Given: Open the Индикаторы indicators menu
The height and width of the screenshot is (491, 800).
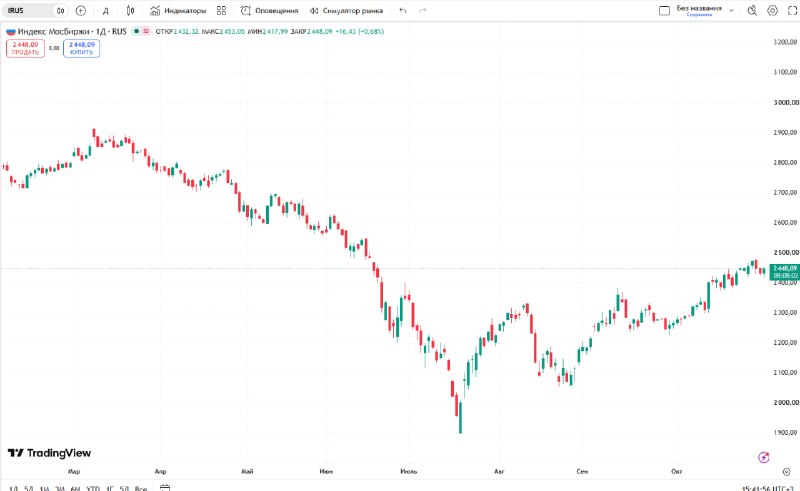Looking at the screenshot, I should [x=178, y=10].
